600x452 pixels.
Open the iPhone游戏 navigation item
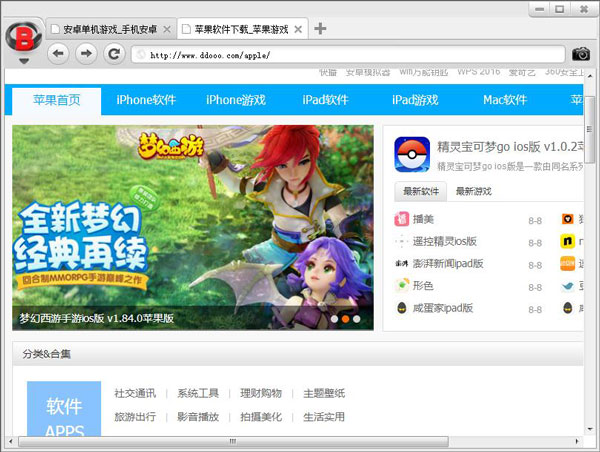point(236,100)
